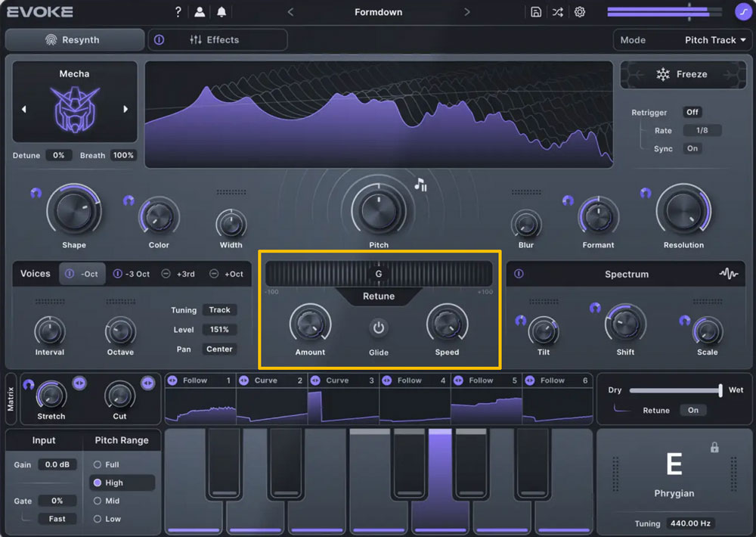Save preset with floppy disk icon
This screenshot has width=756, height=537.
click(x=536, y=12)
